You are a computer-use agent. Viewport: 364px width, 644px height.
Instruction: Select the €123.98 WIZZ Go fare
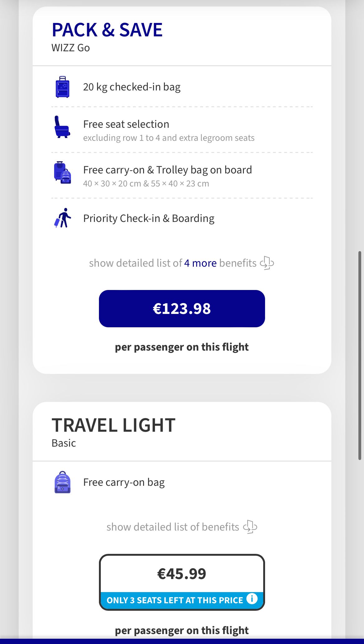point(182,309)
